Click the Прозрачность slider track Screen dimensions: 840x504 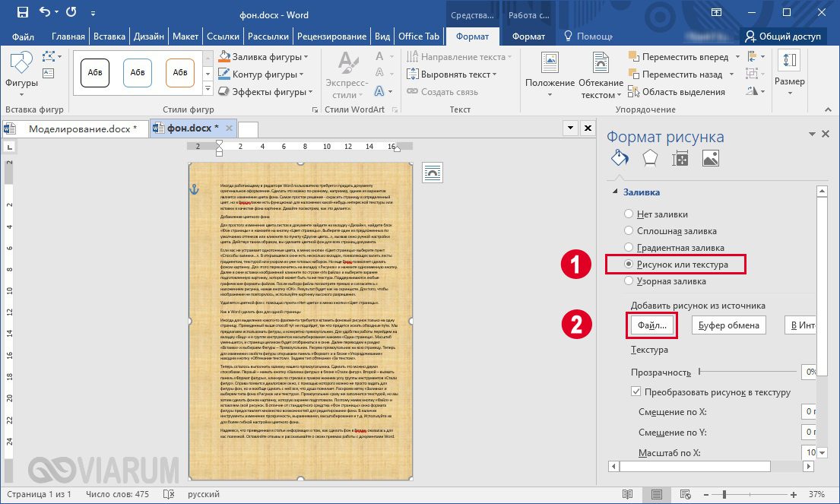pos(747,371)
